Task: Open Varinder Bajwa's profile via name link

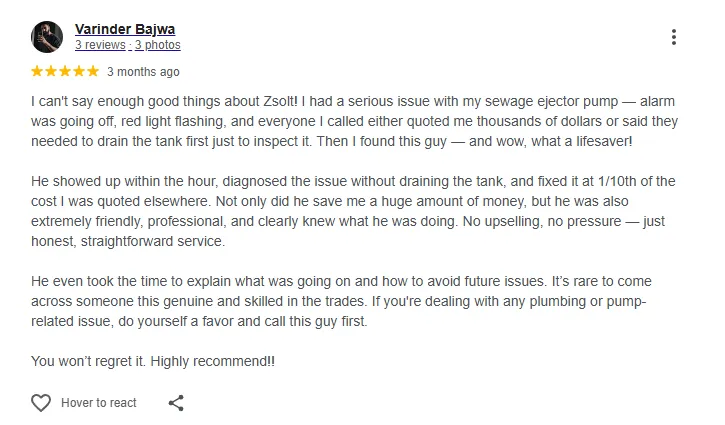Action: pyautogui.click(x=125, y=29)
